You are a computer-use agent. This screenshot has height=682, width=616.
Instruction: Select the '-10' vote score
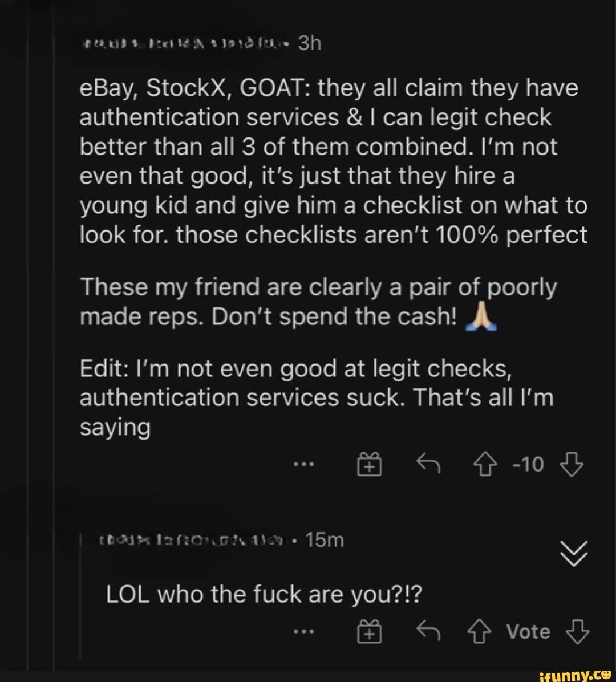[x=529, y=464]
